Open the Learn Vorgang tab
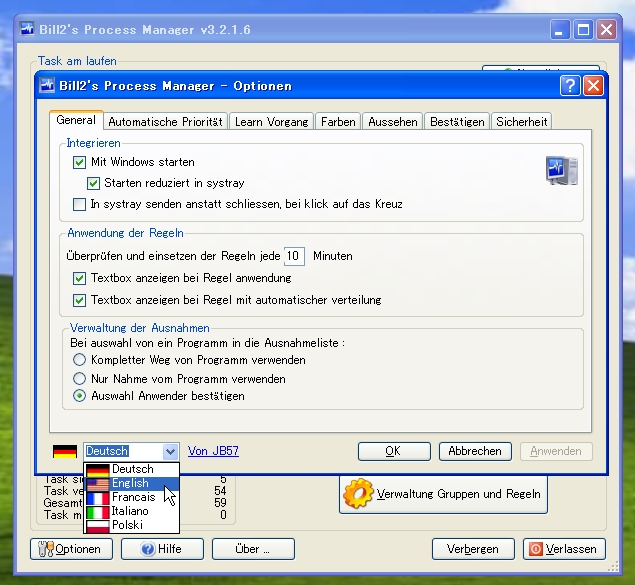Viewport: 635px width, 585px height. coord(271,122)
